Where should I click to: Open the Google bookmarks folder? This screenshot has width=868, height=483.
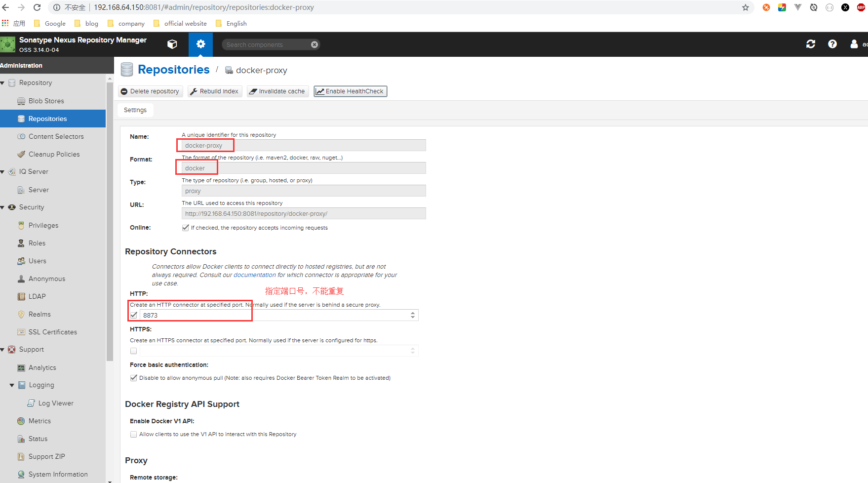[50, 23]
